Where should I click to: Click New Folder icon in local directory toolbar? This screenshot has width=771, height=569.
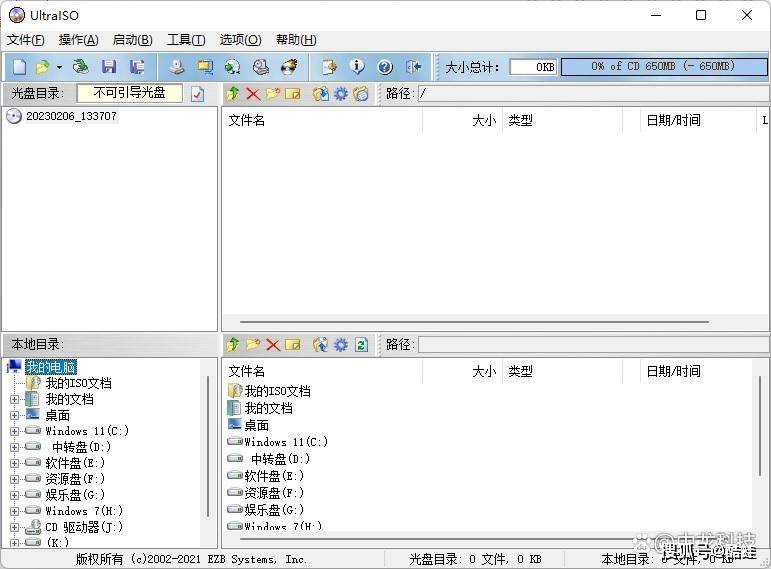click(253, 345)
